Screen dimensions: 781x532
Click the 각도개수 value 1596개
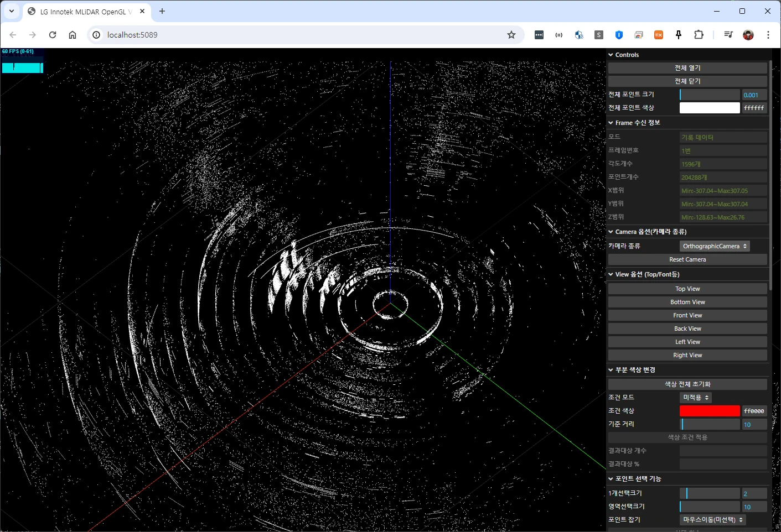tap(723, 164)
